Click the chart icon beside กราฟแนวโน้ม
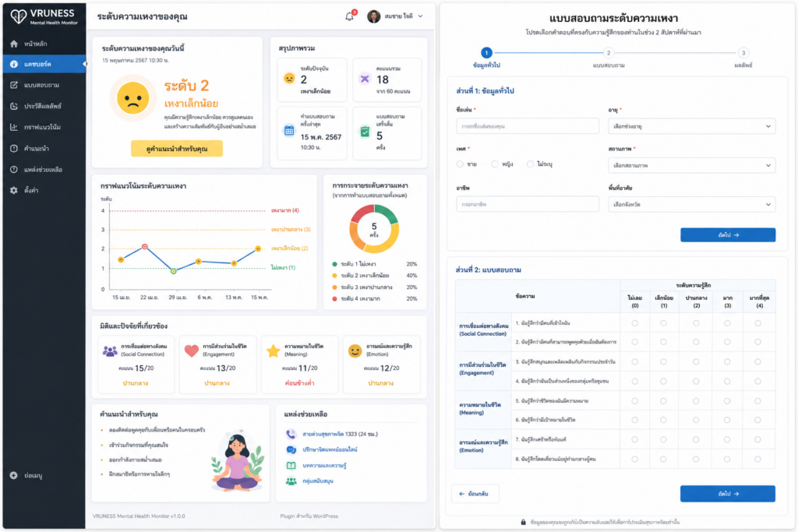Viewport: 798px width, 532px height. (x=14, y=127)
